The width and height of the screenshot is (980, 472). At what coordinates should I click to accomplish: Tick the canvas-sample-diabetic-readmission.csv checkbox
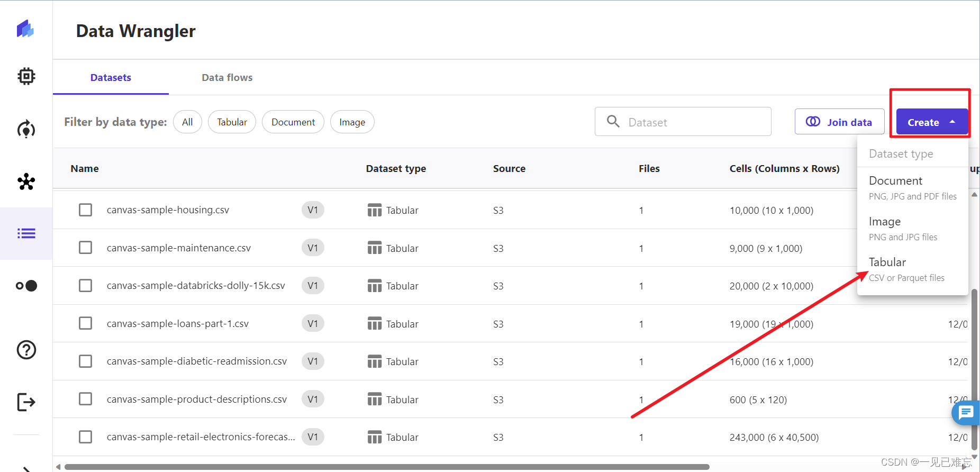(85, 361)
